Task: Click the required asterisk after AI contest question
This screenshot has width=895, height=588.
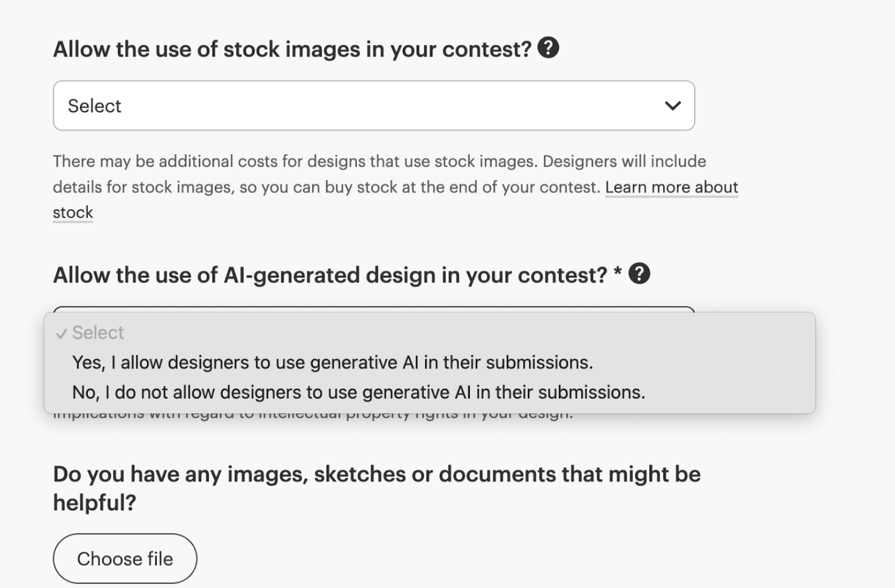Action: click(x=618, y=272)
